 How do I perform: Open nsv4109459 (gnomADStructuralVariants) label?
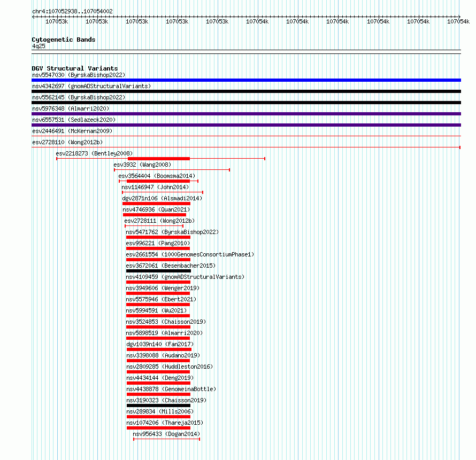pos(185,277)
